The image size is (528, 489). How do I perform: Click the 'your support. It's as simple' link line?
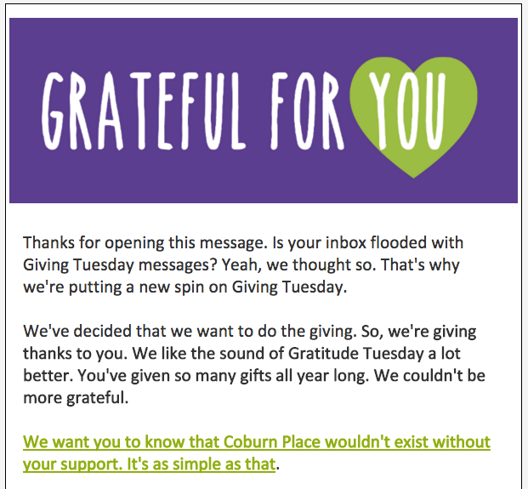pyautogui.click(x=149, y=464)
